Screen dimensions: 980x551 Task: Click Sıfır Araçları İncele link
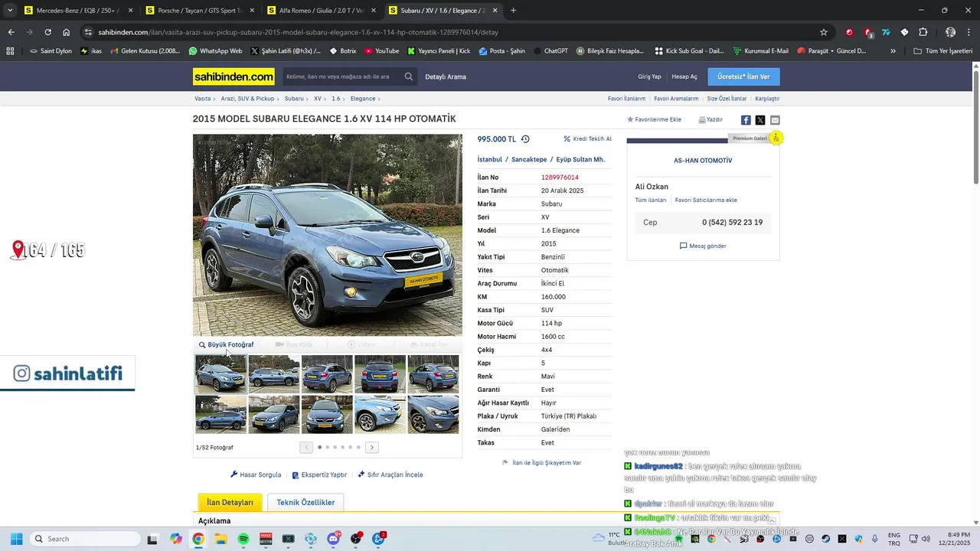[390, 474]
